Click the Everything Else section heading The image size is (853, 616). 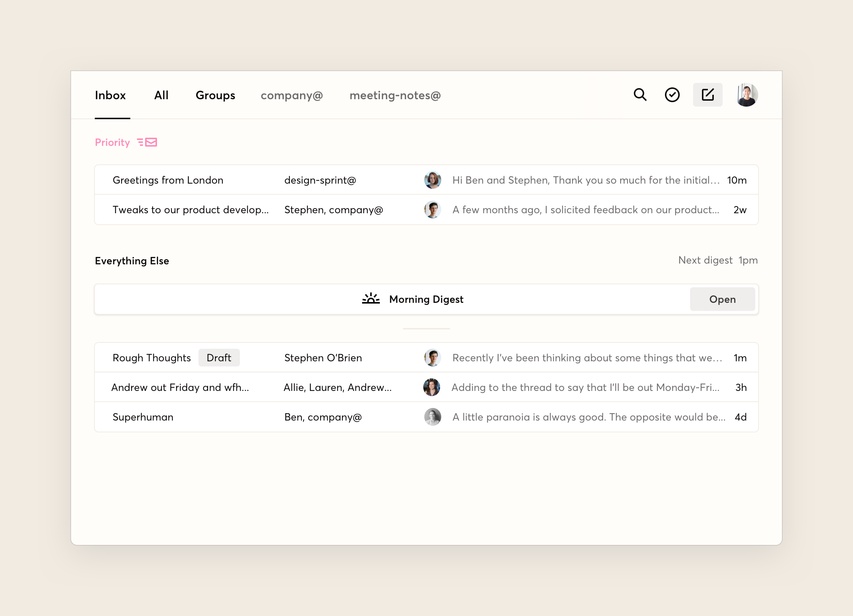click(x=132, y=261)
